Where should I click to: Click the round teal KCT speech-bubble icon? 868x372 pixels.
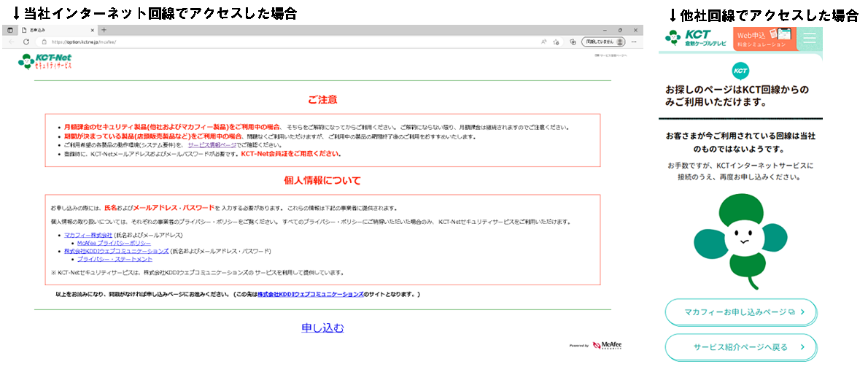(740, 71)
